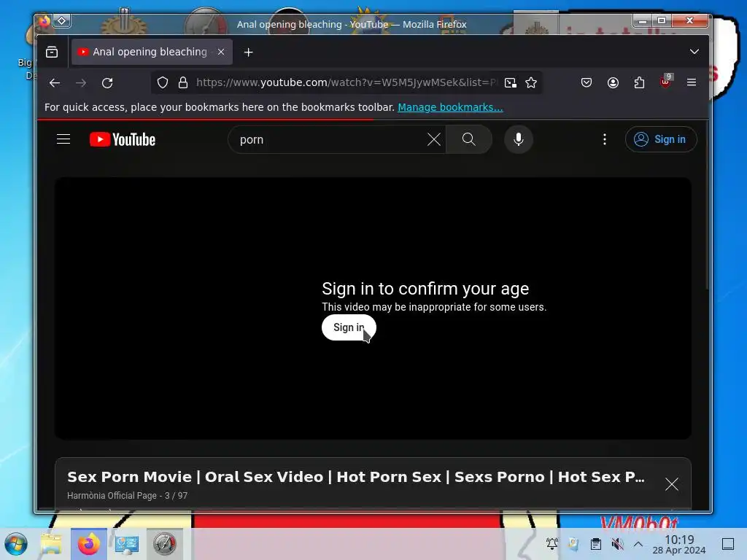747x560 pixels.
Task: Save page to Pocket
Action: [587, 83]
